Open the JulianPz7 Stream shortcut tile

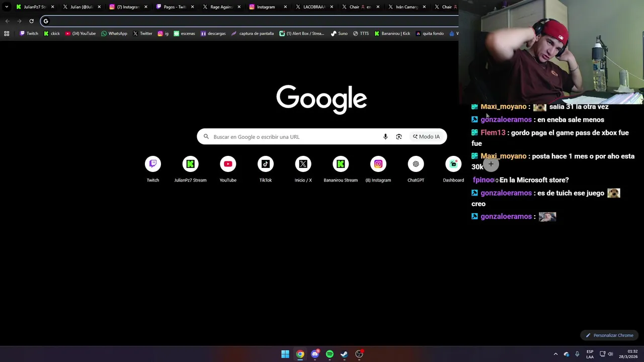pos(190,169)
